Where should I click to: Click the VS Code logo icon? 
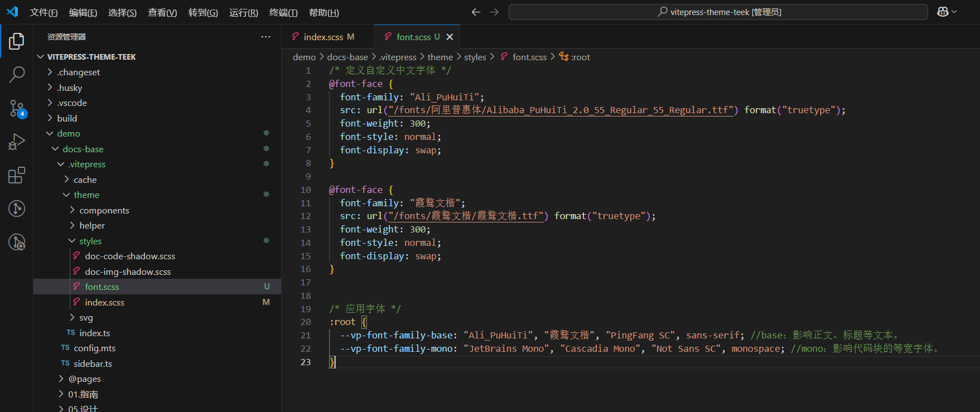(x=12, y=12)
